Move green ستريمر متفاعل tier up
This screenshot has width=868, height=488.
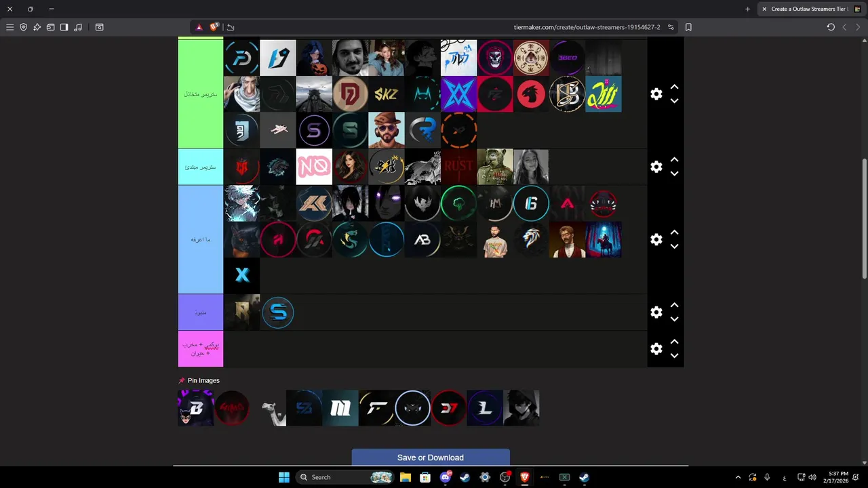(x=674, y=87)
